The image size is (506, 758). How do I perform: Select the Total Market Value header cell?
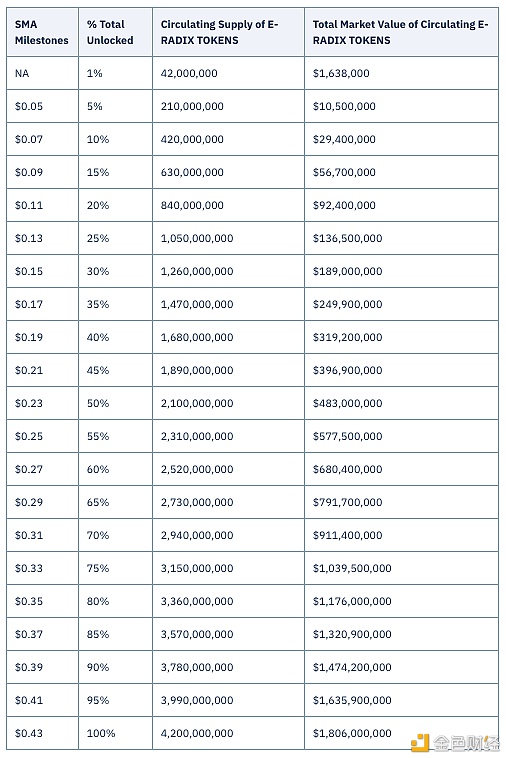coord(401,32)
